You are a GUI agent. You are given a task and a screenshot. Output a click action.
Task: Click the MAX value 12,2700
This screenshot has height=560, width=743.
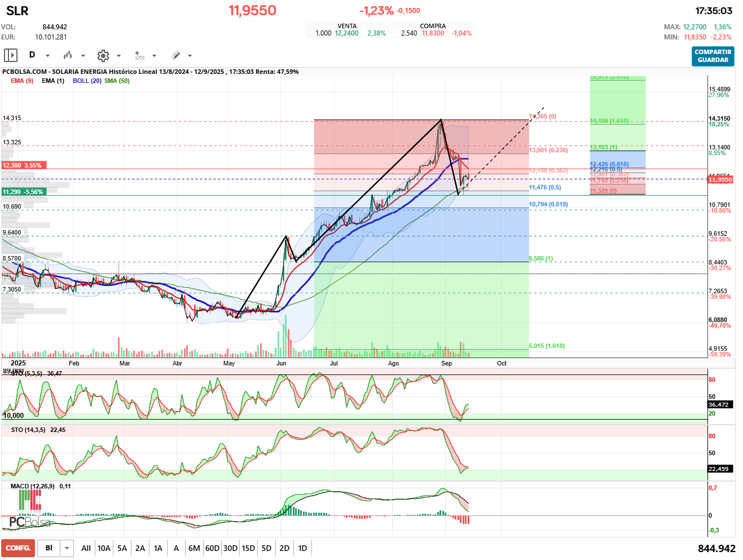694,27
